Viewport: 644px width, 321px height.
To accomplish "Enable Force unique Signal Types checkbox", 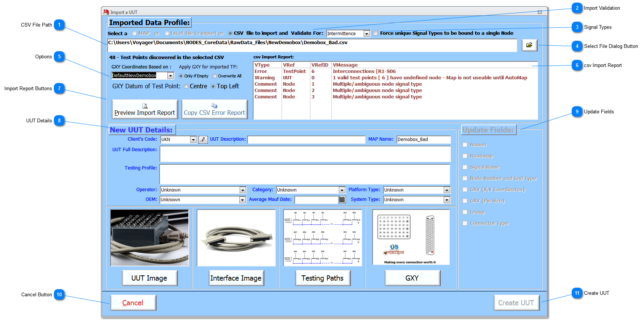I will point(376,33).
